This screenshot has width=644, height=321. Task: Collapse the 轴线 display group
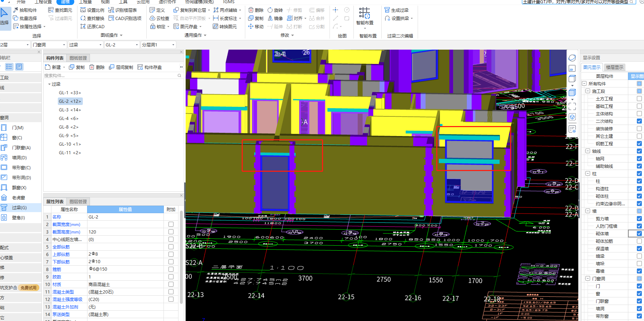click(588, 151)
